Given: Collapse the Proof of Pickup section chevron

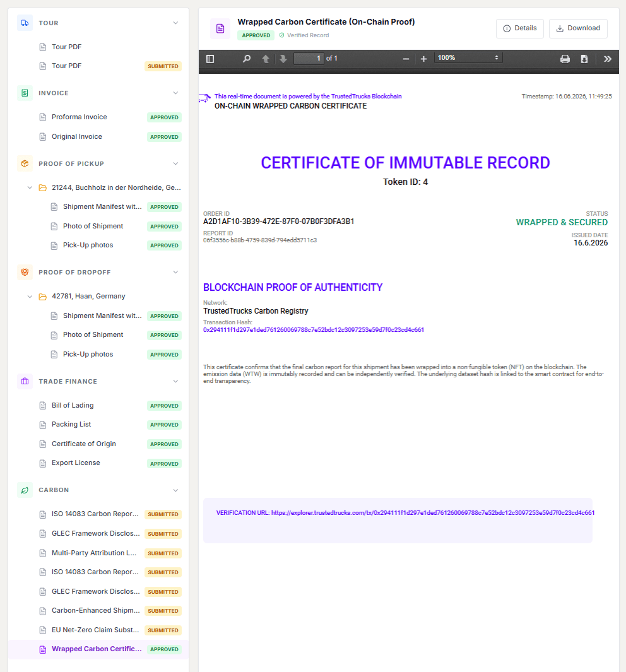Looking at the screenshot, I should (x=175, y=163).
